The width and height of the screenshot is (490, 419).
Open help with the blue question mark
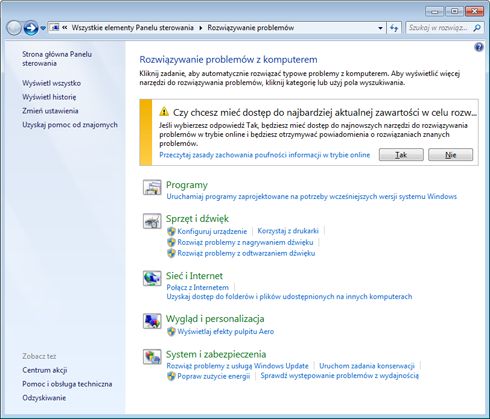point(479,47)
